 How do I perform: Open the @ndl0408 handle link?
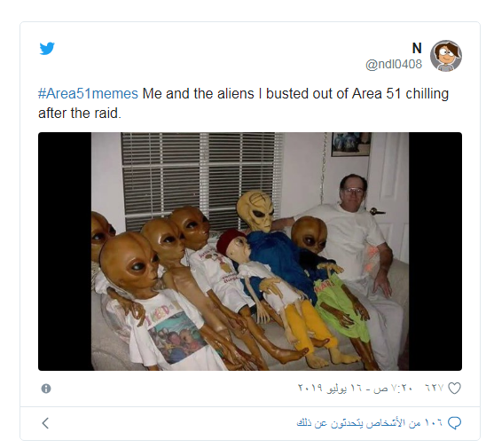click(x=394, y=64)
